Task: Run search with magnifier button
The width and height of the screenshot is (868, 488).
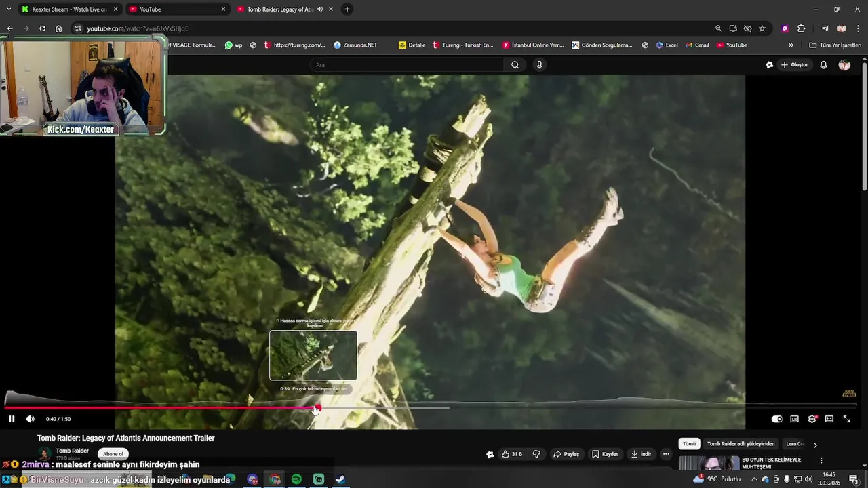Action: tap(515, 64)
